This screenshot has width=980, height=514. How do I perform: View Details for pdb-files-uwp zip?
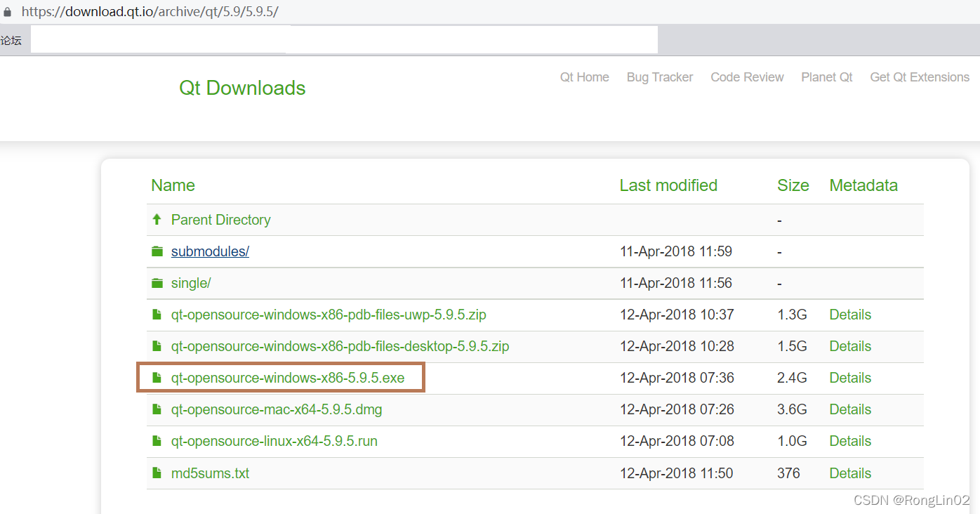(x=850, y=315)
